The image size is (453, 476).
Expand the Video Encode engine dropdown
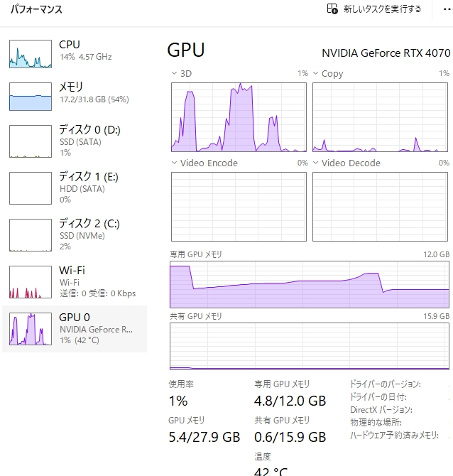[175, 163]
